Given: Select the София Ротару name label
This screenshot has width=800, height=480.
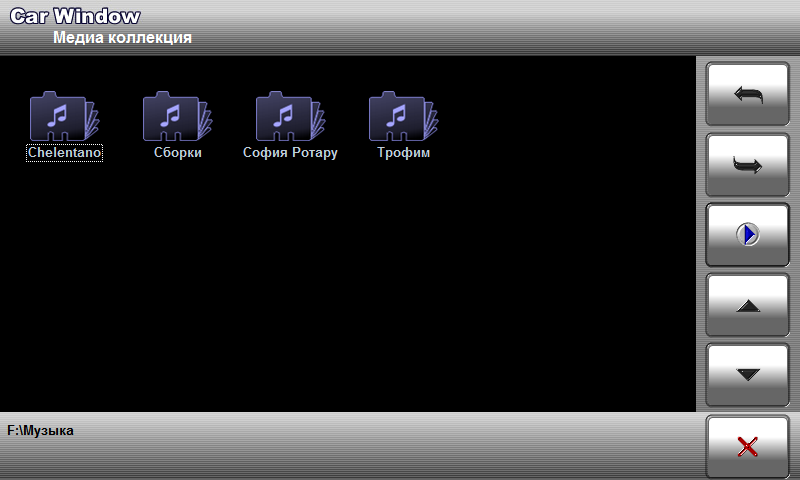Looking at the screenshot, I should point(291,154).
